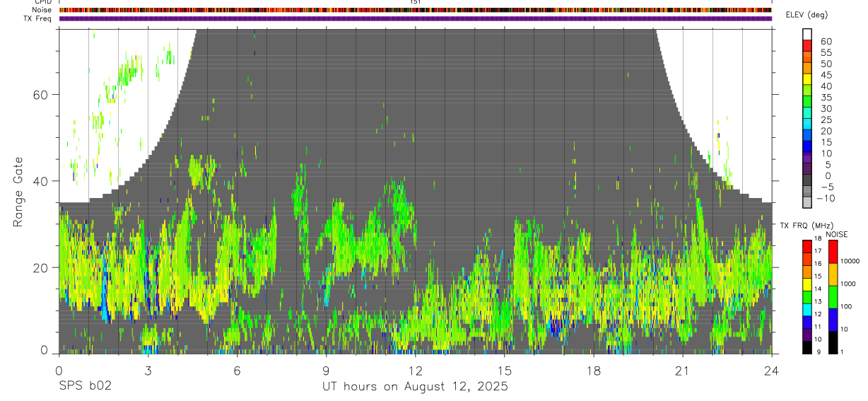Click the "NOISE" legend title

(835, 234)
